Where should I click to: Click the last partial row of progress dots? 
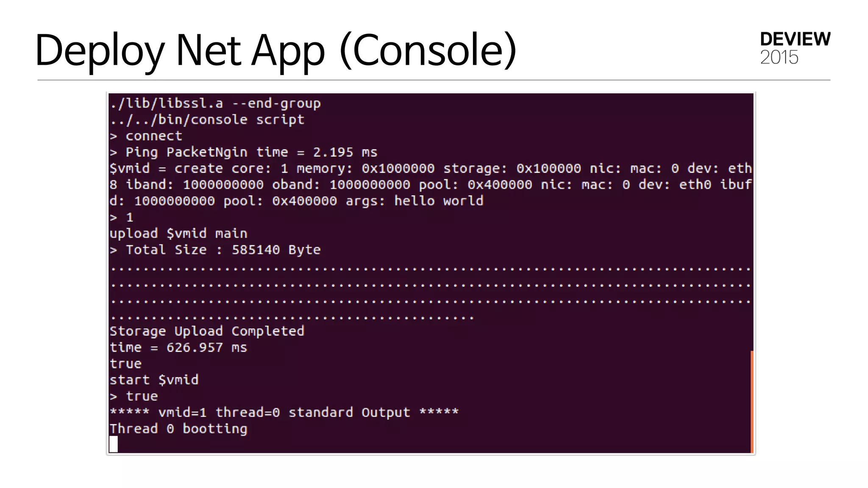(x=292, y=317)
